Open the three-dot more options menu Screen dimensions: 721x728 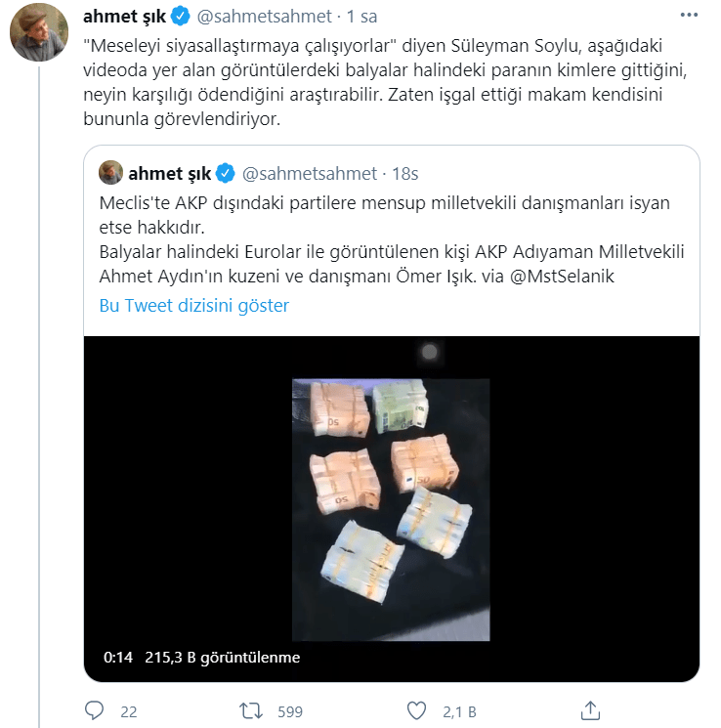pos(689,16)
